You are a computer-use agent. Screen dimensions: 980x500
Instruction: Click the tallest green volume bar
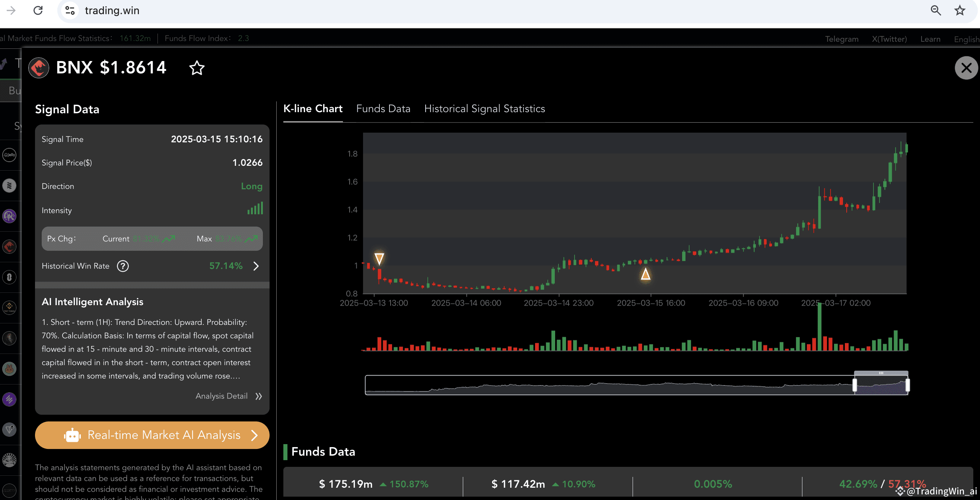[x=819, y=326]
